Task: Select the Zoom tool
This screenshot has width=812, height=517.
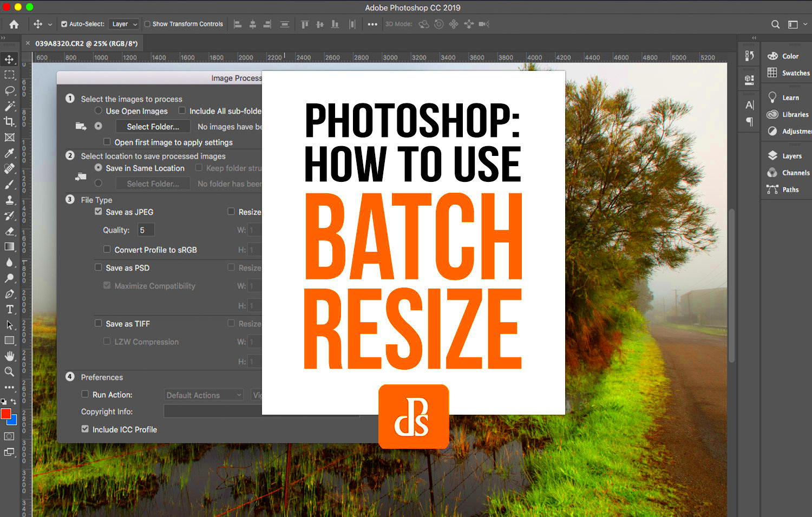Action: tap(9, 372)
